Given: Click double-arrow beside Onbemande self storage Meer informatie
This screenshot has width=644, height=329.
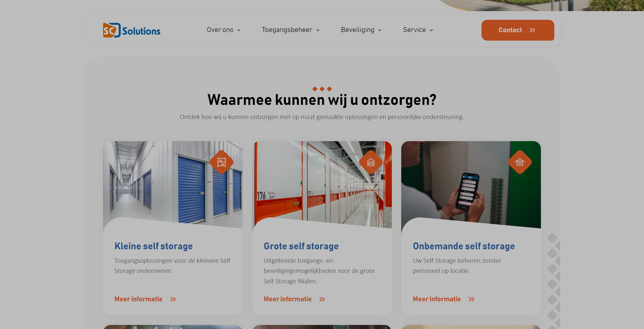Looking at the screenshot, I should tap(472, 299).
